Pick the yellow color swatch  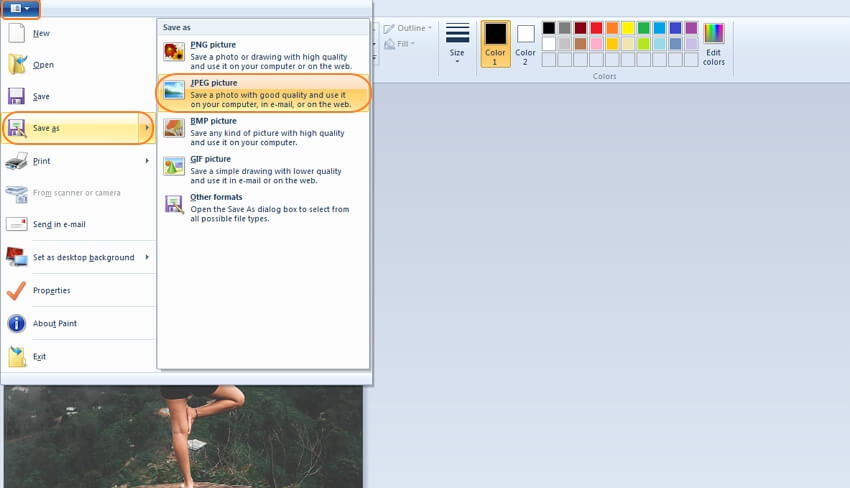[628, 28]
